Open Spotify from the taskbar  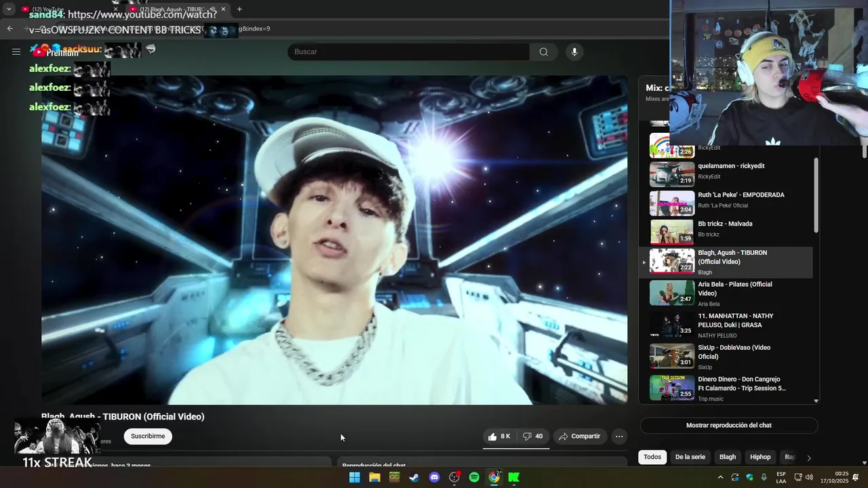tap(474, 477)
